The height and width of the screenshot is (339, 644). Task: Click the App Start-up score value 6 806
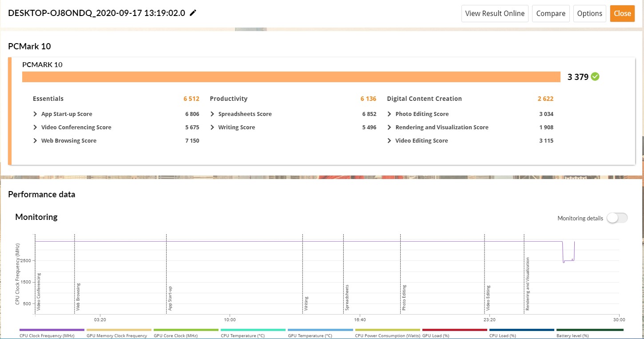click(x=192, y=114)
